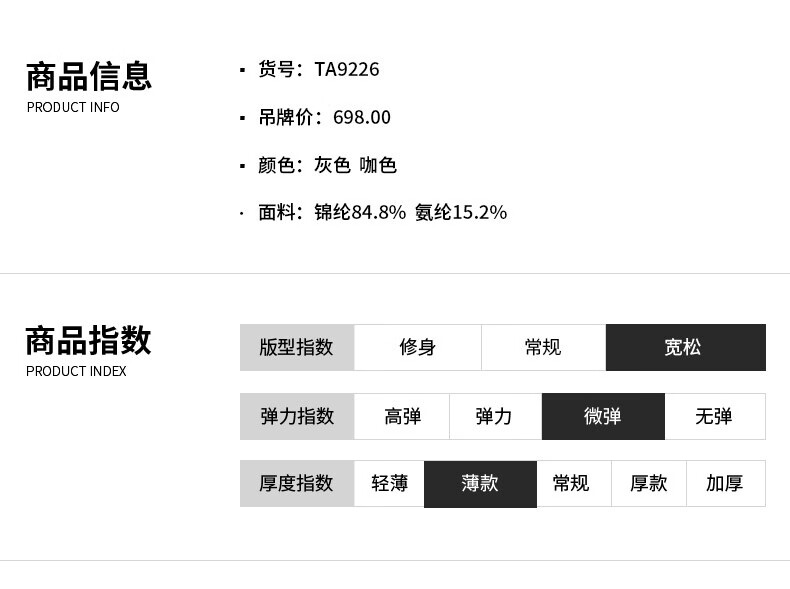Select the 厚款 thickness option
The image size is (790, 589).
649,483
